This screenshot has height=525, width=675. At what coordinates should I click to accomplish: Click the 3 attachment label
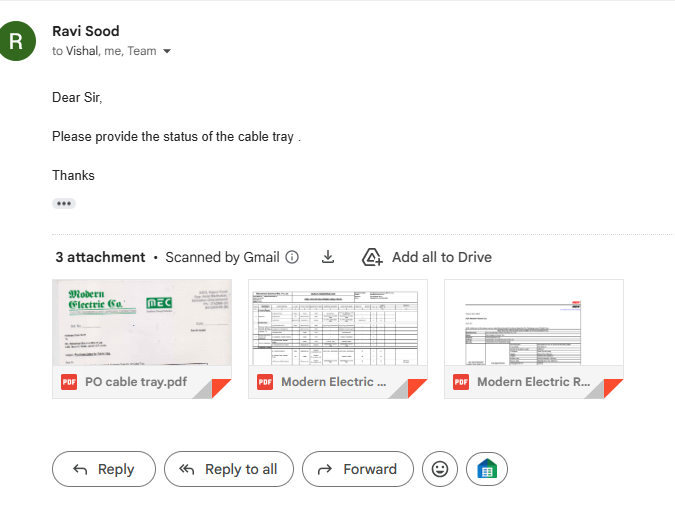click(100, 257)
